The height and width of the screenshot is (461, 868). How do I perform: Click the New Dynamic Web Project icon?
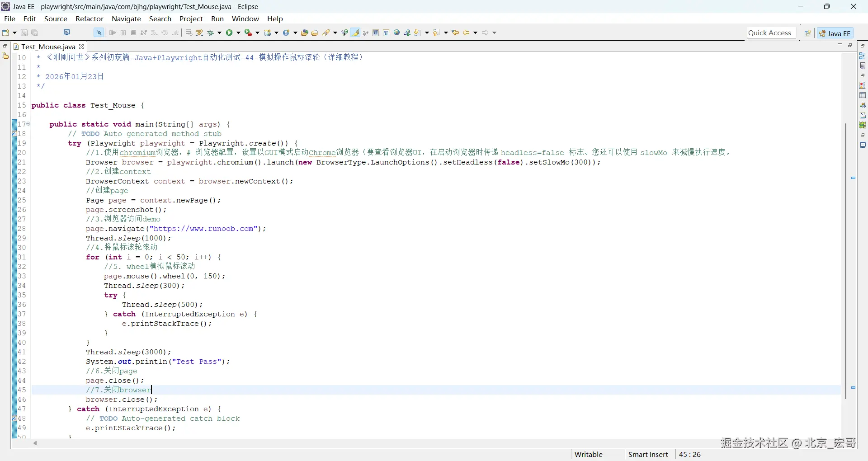tap(268, 33)
